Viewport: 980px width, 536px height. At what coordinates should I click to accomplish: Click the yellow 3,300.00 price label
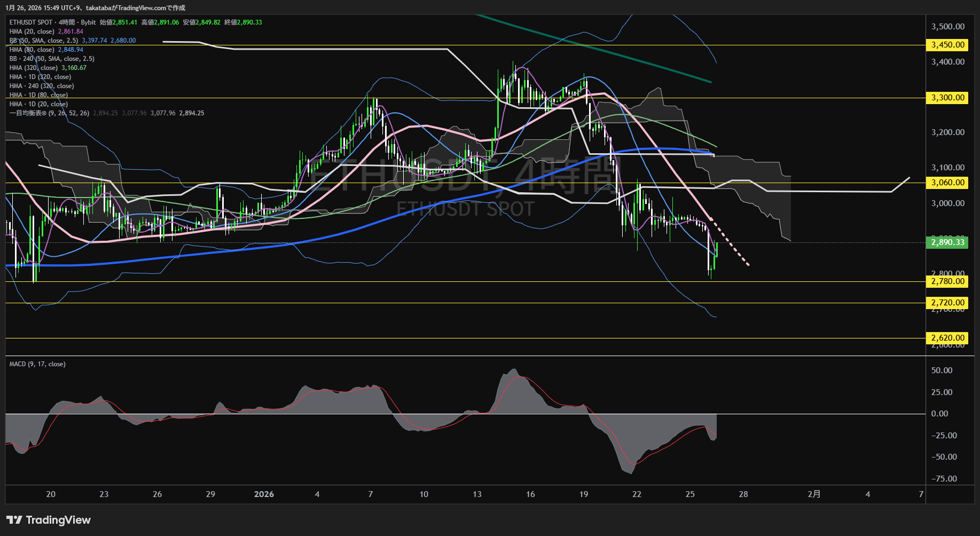(947, 98)
